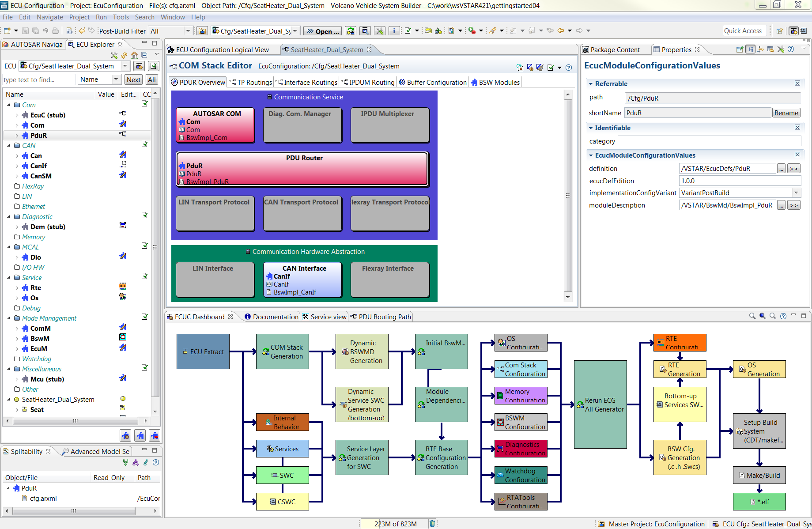
Task: Click the remove module puzzle icon with red minus
Action: 155,436
